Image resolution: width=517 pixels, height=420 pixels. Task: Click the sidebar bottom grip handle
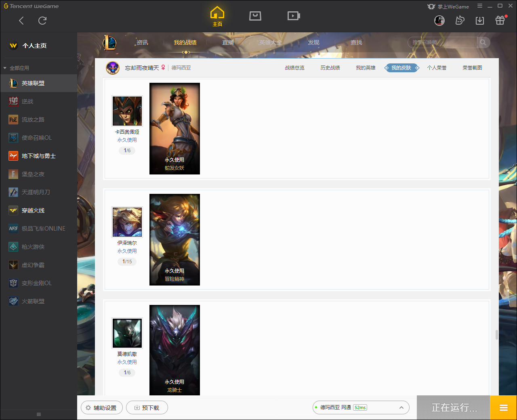point(39,414)
